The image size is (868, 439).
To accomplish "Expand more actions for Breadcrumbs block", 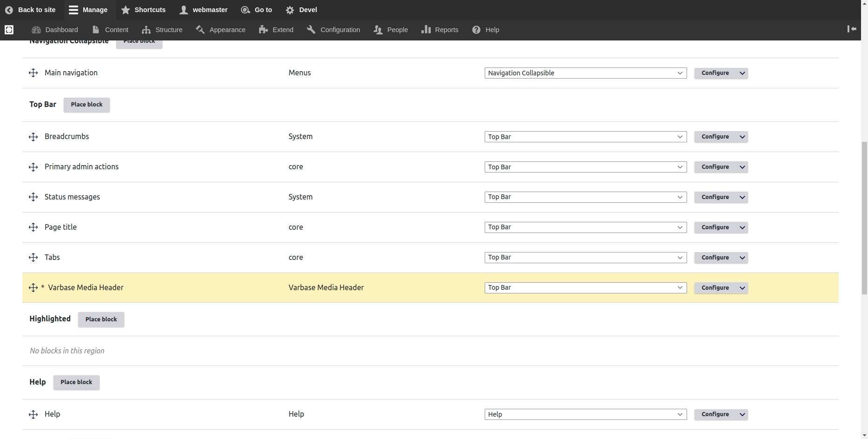I will pos(742,137).
